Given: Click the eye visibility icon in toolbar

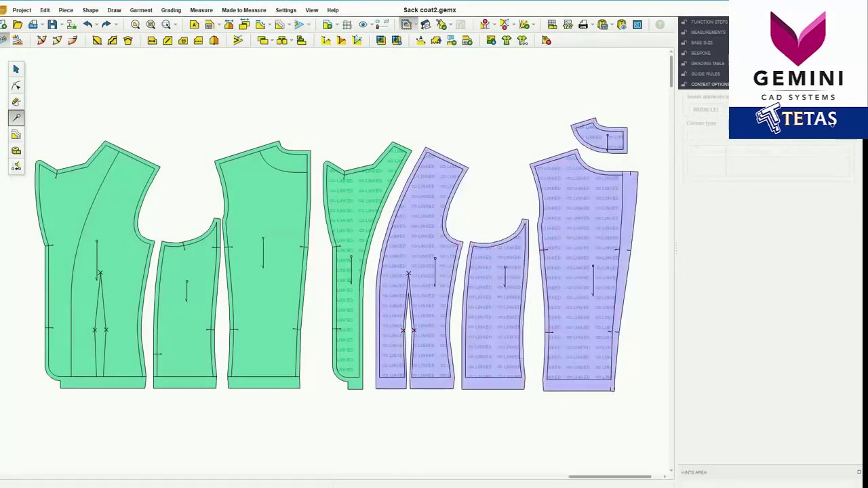Looking at the screenshot, I should 363,24.
